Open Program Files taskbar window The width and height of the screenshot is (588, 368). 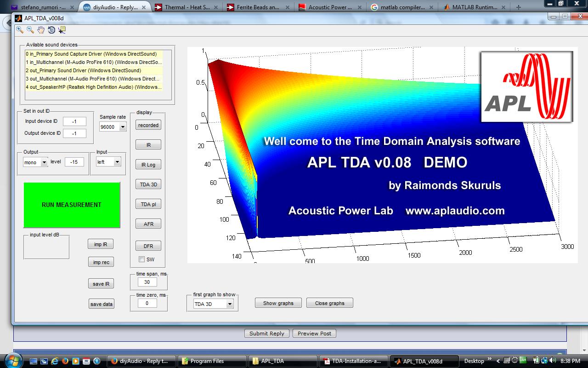pos(213,361)
